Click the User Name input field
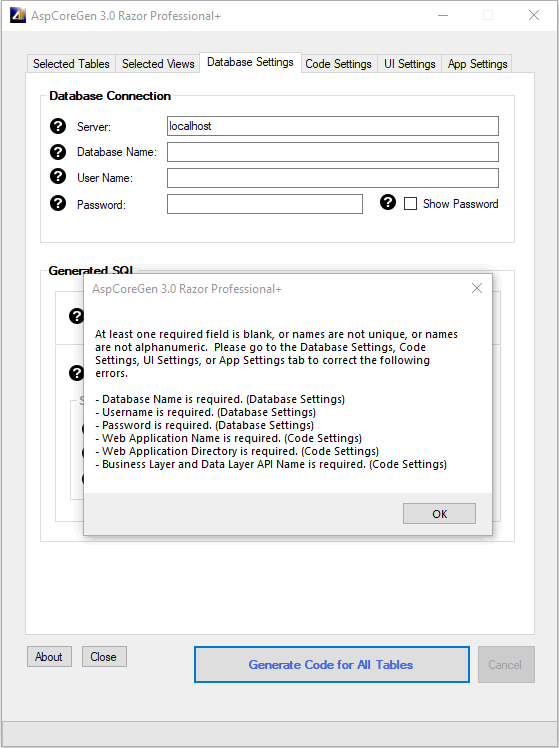The image size is (559, 748). (332, 178)
